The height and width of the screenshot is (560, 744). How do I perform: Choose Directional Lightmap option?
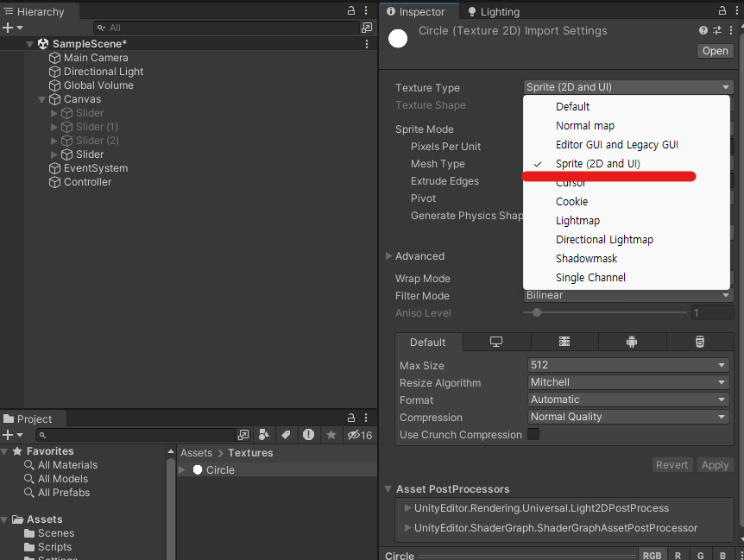[x=604, y=240]
